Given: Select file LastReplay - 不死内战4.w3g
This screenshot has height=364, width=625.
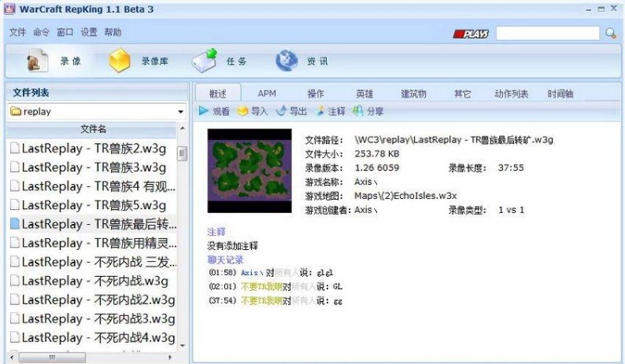Looking at the screenshot, I should point(92,337).
